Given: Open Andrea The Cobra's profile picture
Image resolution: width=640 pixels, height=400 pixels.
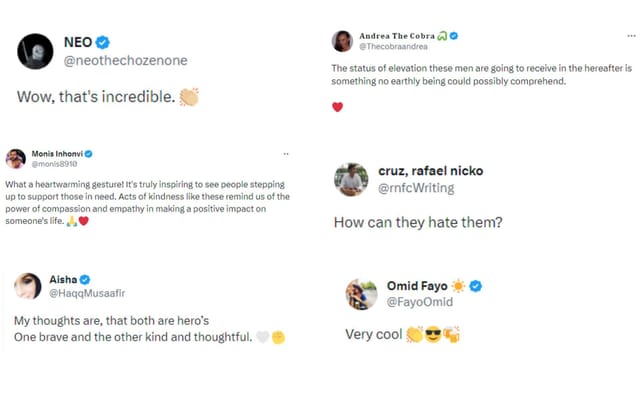Looking at the screenshot, I should pos(342,40).
